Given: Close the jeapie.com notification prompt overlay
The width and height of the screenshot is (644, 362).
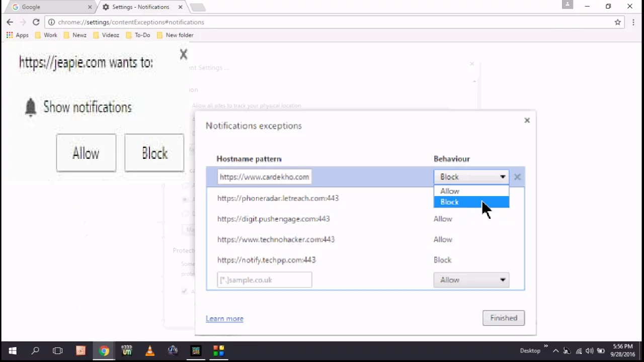Looking at the screenshot, I should point(184,54).
